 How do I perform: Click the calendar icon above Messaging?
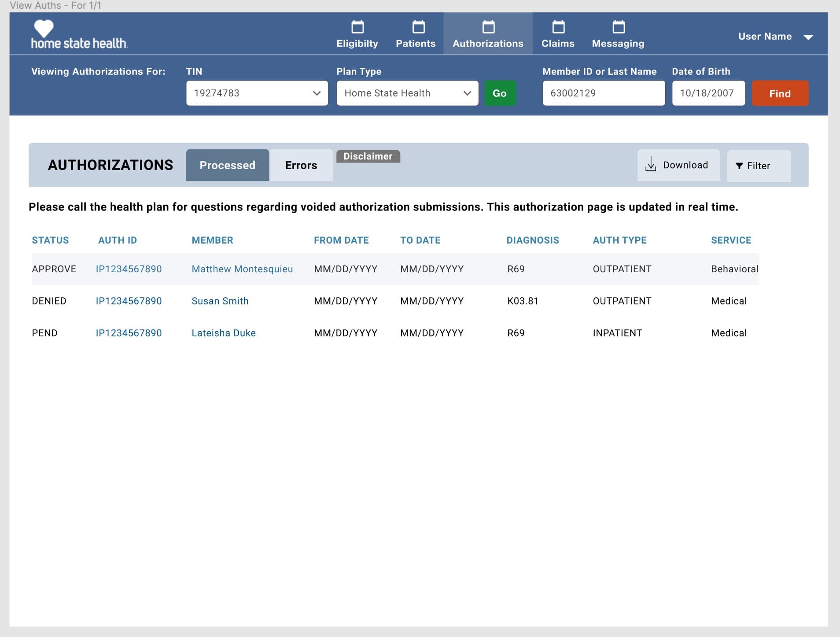point(619,27)
